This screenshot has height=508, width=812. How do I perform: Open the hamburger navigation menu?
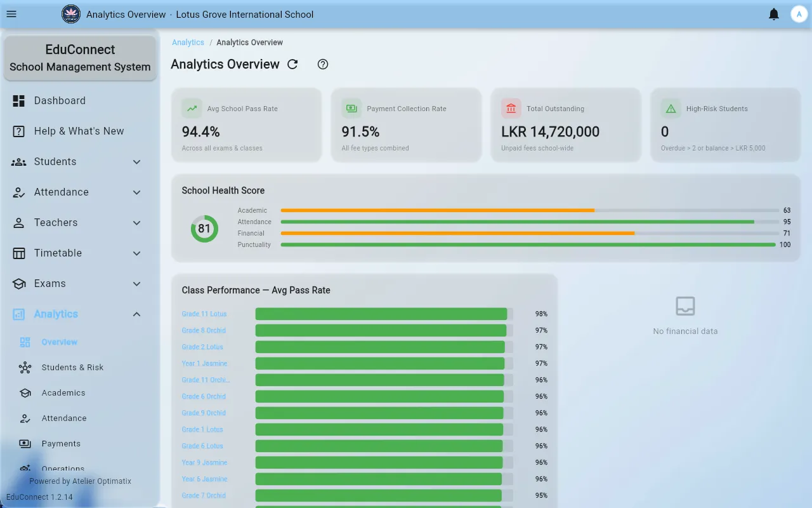coord(11,14)
